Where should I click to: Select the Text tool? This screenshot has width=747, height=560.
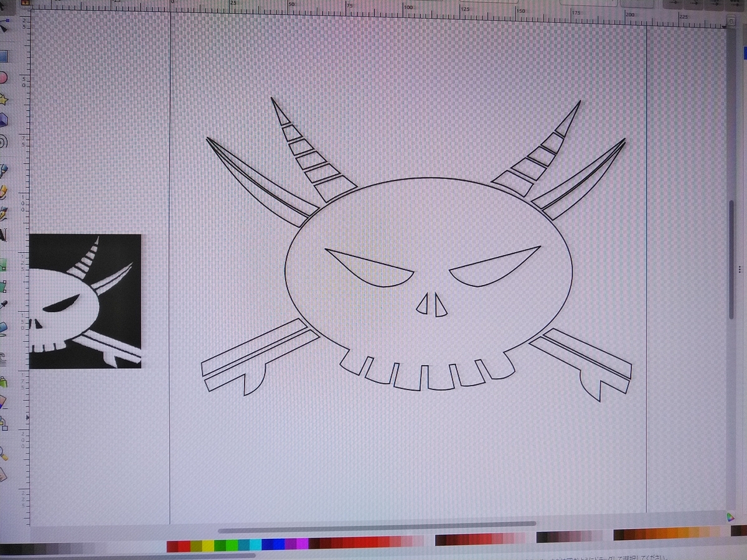[2, 235]
